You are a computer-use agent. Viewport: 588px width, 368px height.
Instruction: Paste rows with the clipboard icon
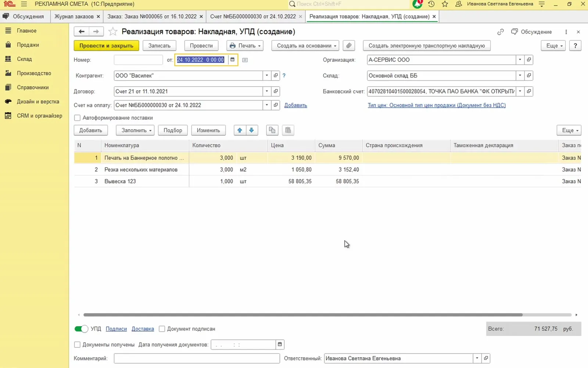pyautogui.click(x=288, y=130)
